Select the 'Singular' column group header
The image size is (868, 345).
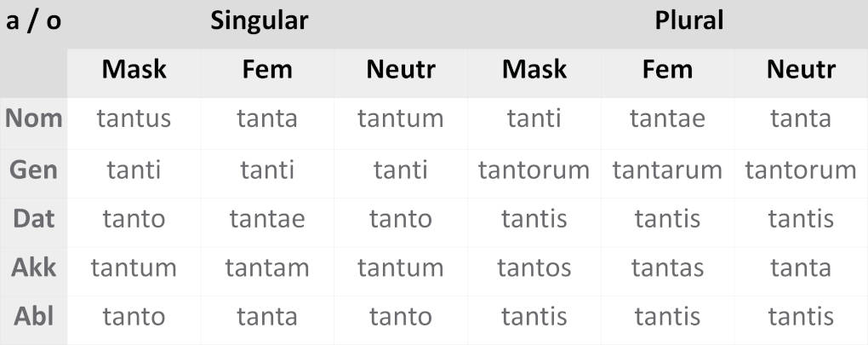point(259,21)
